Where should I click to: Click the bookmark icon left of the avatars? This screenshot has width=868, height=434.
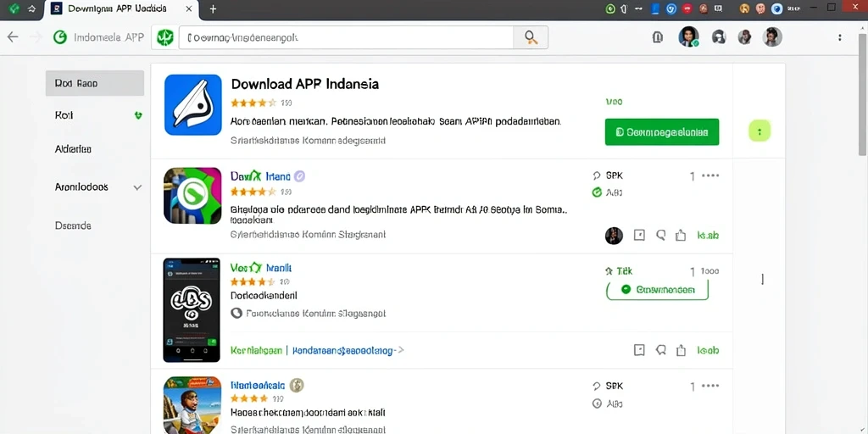pos(658,37)
